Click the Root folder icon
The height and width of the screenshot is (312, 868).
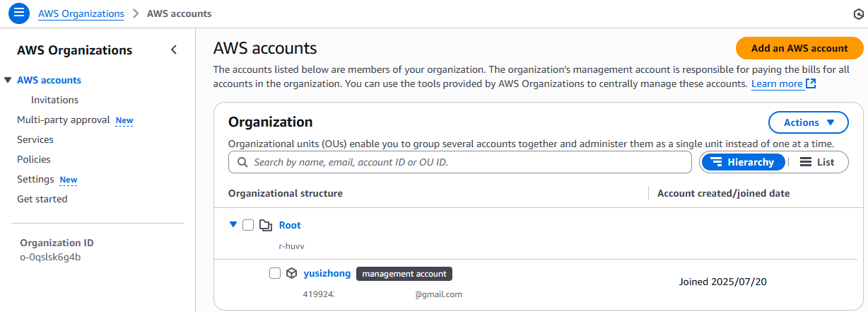[x=266, y=225]
